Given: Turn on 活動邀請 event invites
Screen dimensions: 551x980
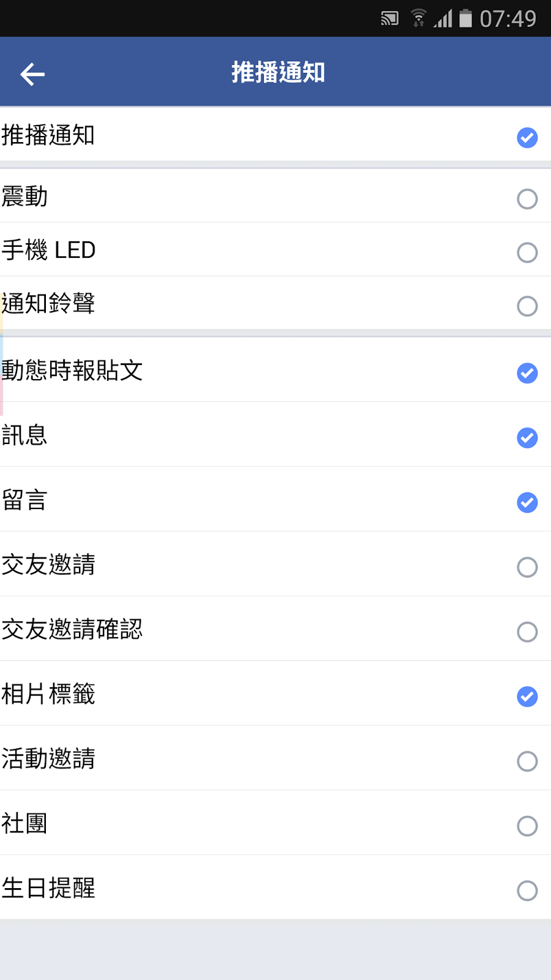Looking at the screenshot, I should 527,761.
